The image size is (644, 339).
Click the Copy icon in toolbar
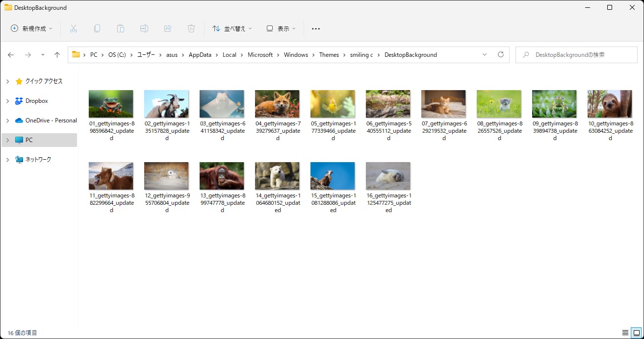[x=97, y=28]
